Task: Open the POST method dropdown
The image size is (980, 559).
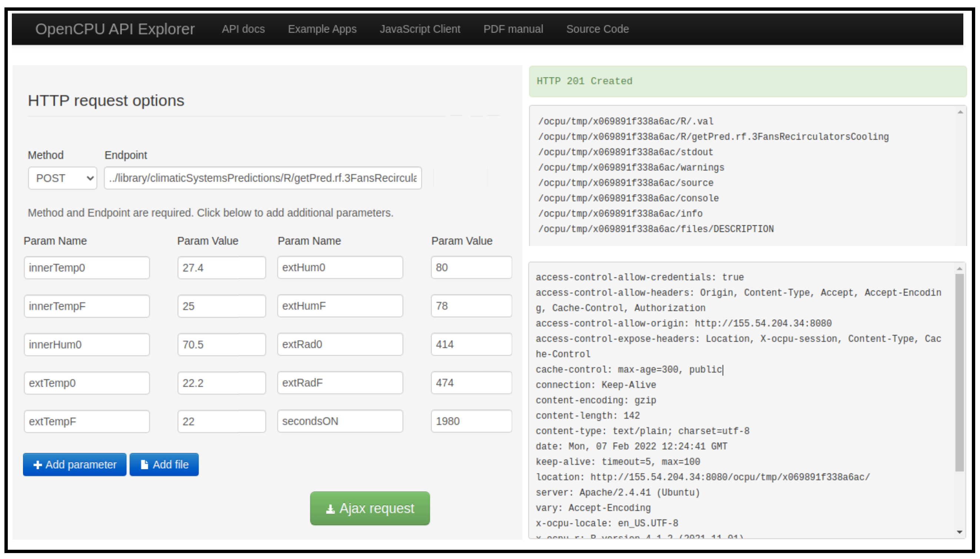Action: coord(62,178)
